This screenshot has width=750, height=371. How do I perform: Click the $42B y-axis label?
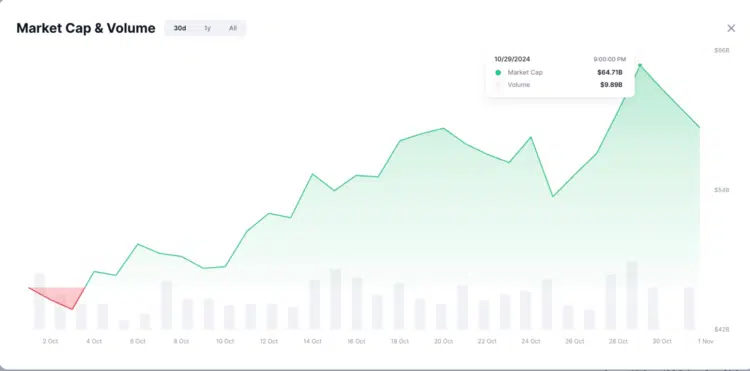[722, 329]
